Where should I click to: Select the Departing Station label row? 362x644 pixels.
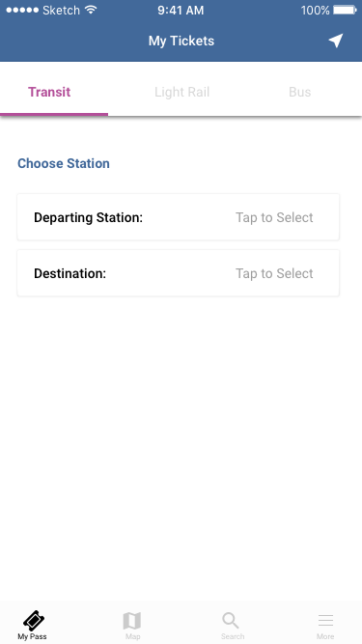click(x=179, y=217)
